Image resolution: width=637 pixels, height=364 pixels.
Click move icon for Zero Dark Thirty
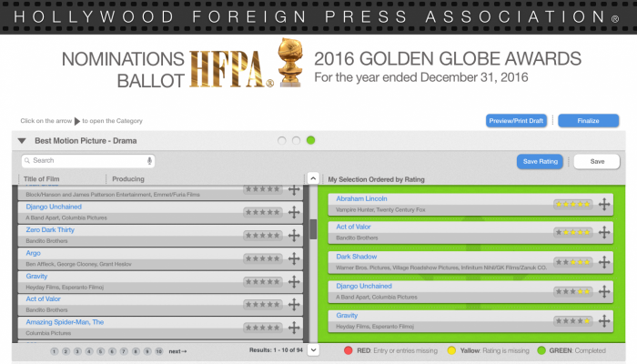pyautogui.click(x=294, y=235)
